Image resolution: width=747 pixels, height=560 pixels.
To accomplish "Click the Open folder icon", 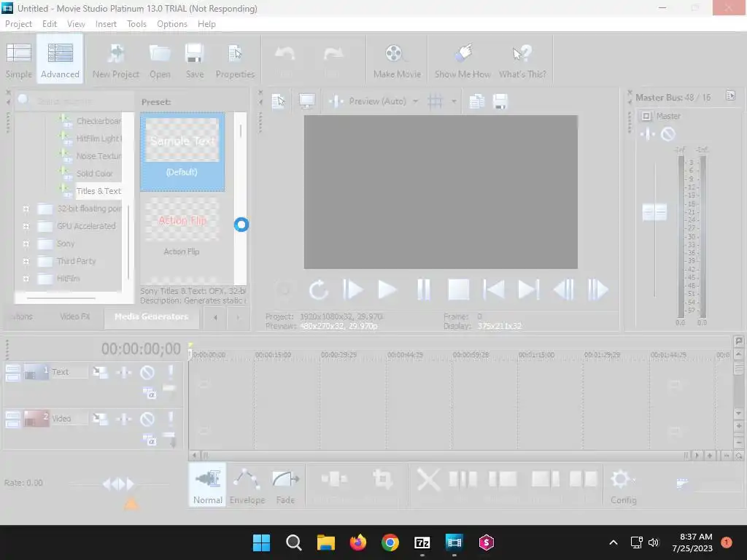I will (160, 60).
